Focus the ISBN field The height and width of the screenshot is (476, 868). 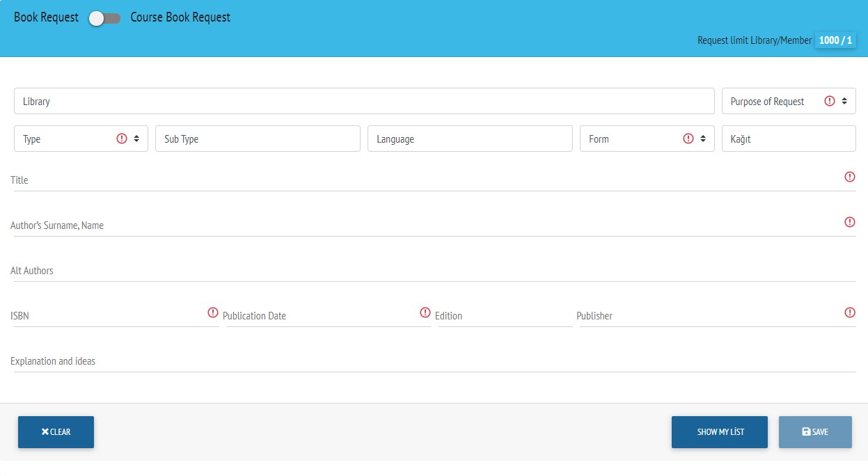[x=116, y=315]
